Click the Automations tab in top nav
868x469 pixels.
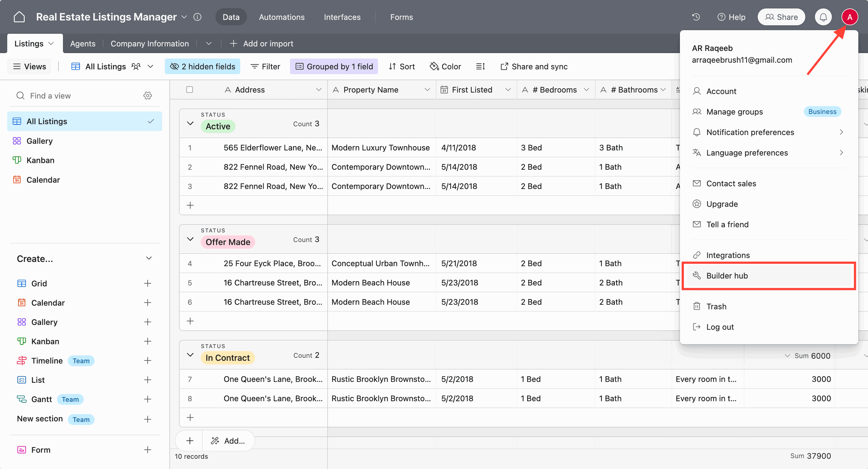click(x=282, y=17)
